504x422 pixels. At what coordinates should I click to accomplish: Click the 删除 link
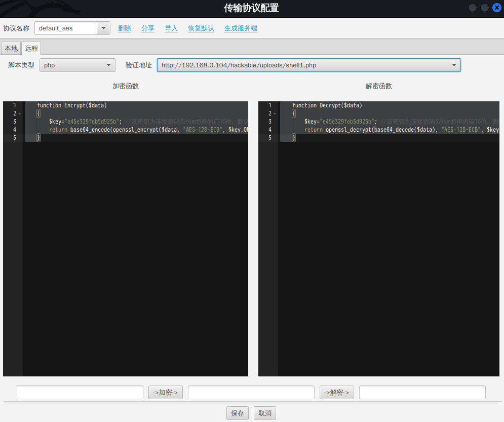tap(125, 28)
